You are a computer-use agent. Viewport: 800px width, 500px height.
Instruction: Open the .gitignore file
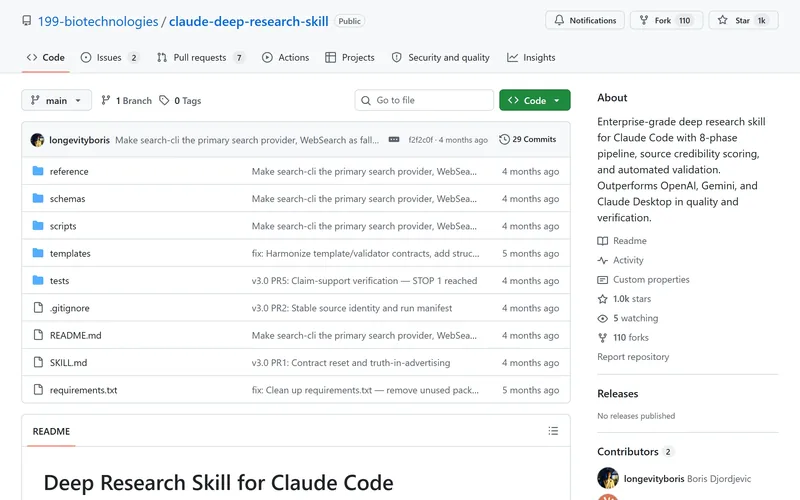point(69,308)
